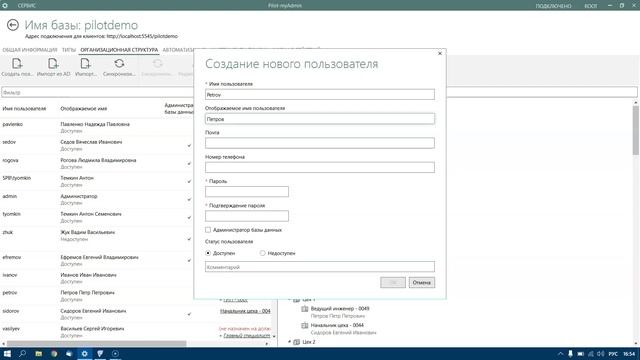
Task: Open File Explorer from taskbar
Action: click(38, 353)
